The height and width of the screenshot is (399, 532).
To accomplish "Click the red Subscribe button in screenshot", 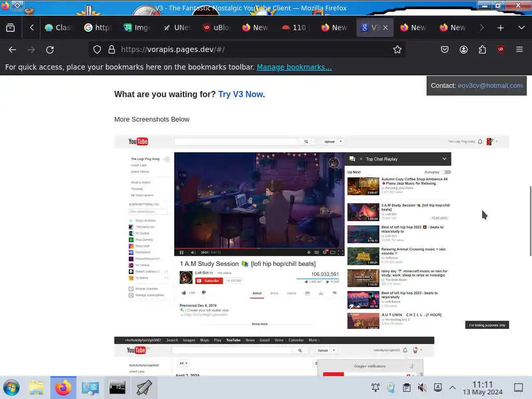I will 209,281.
